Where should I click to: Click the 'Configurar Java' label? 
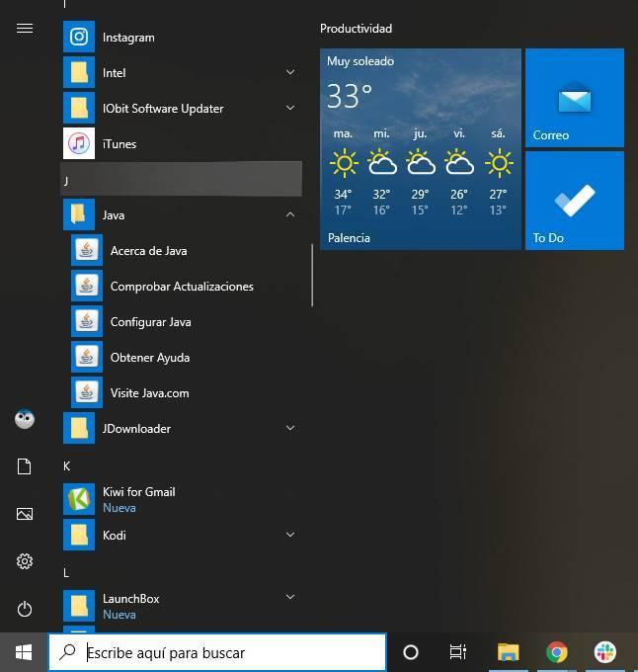click(x=151, y=322)
